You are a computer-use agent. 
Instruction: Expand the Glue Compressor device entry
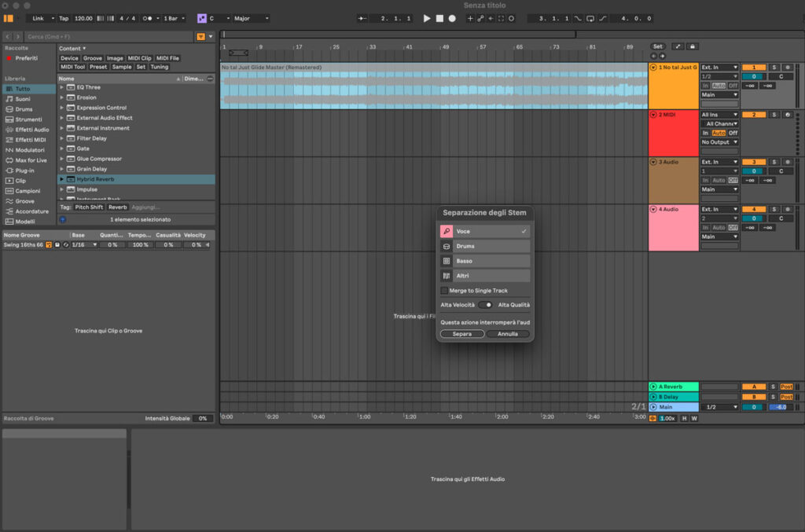(x=61, y=159)
